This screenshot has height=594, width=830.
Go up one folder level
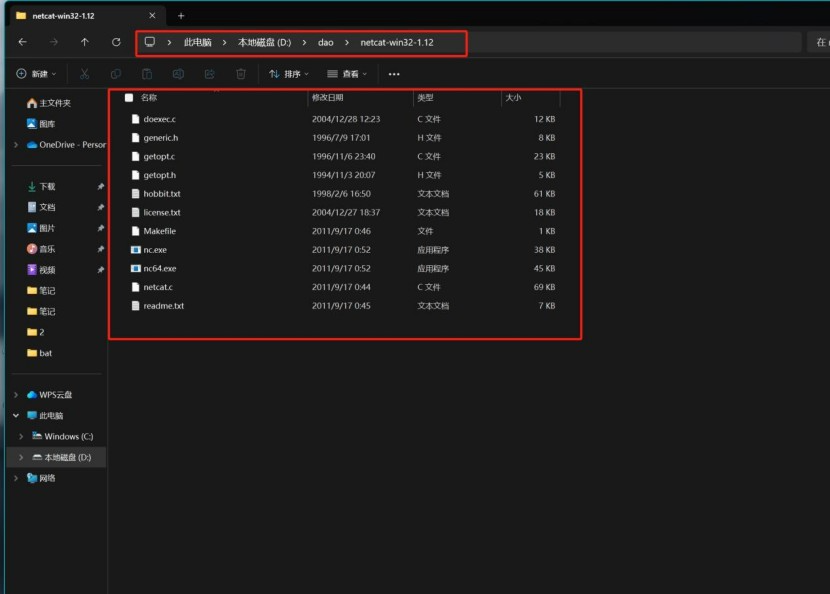click(x=85, y=42)
